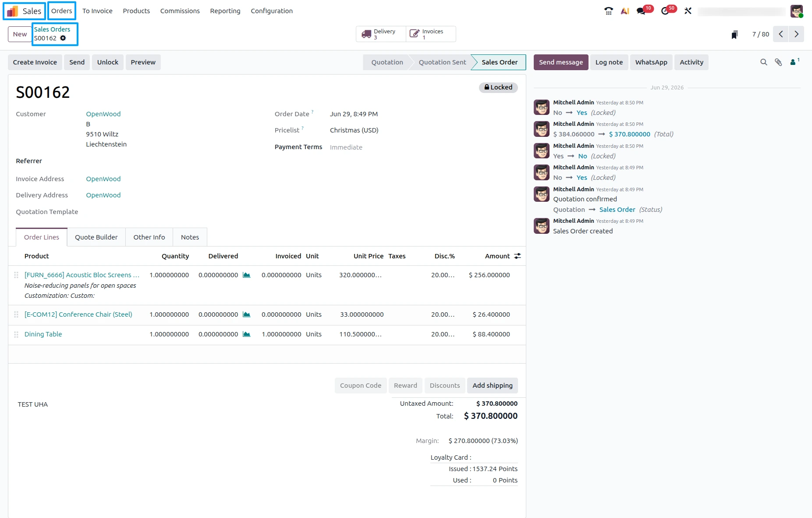The image size is (812, 518).
Task: Select the Order Lines tab
Action: click(x=42, y=237)
